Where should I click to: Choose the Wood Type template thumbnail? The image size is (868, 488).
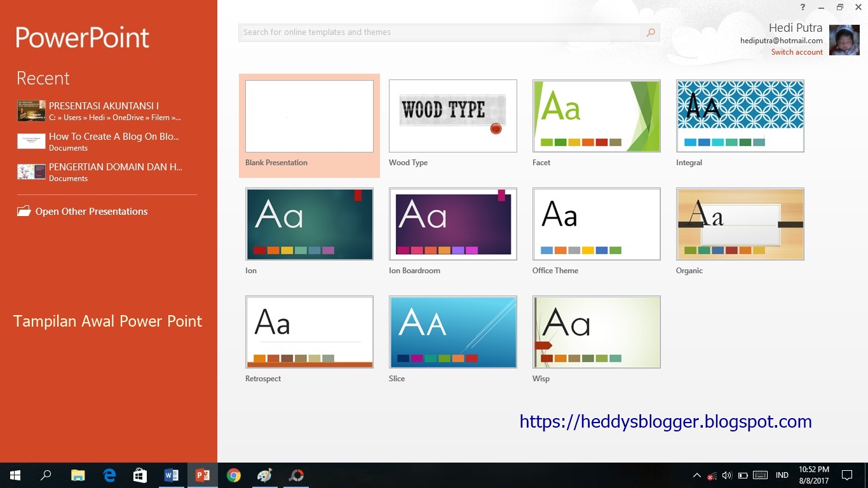(x=453, y=116)
